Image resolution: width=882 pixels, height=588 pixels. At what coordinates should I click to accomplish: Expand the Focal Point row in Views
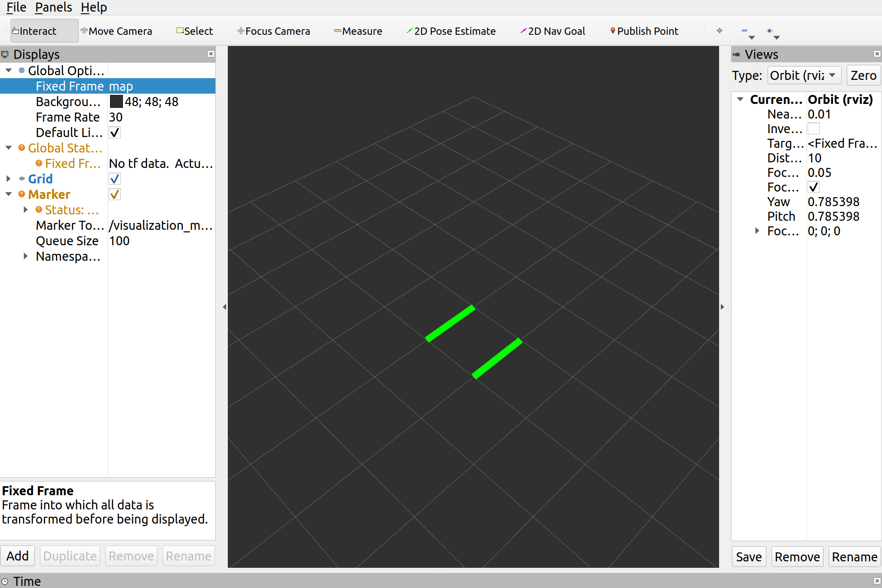coord(757,231)
